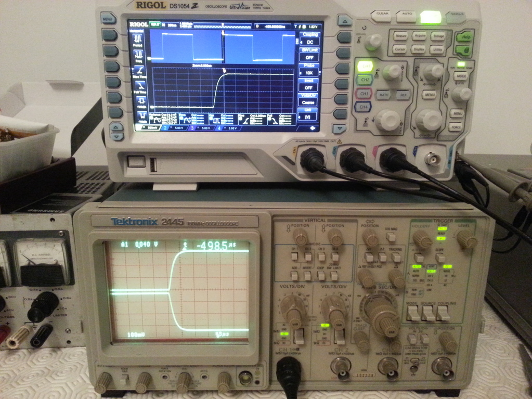This screenshot has width=532, height=399.
Task: Open the Storage menu on the Rigol
Action: 438,35
